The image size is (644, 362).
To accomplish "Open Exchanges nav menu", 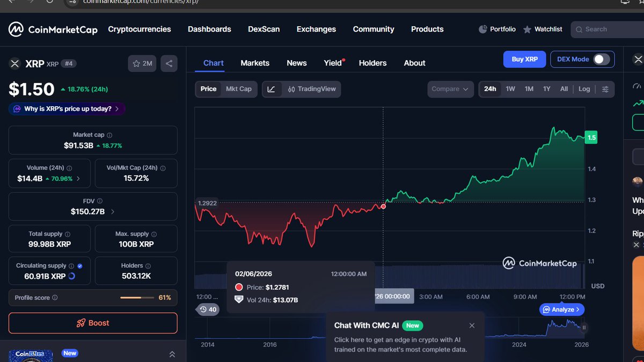I will [x=316, y=29].
